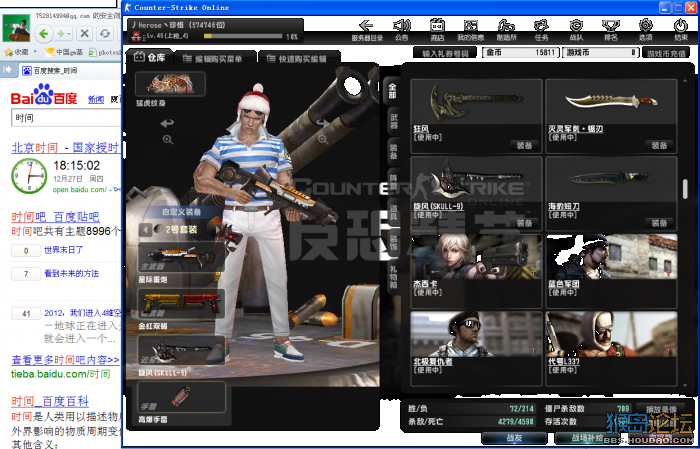Viewport: 700px width, 449px height.
Task: Select the 蓝色军团 character card
Action: [x=611, y=271]
